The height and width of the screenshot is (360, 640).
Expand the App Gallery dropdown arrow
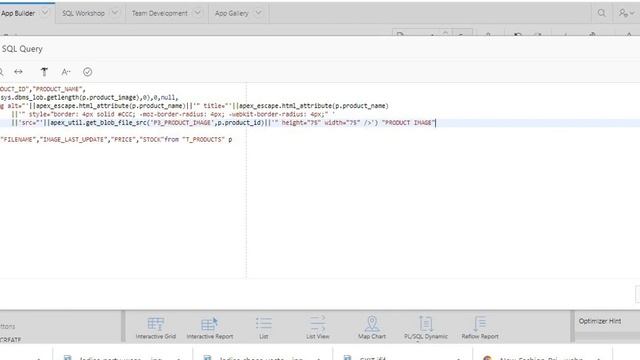[x=258, y=13]
